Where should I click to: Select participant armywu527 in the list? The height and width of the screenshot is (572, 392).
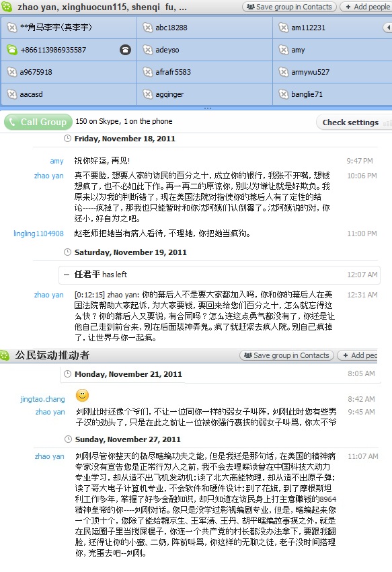[x=332, y=72]
